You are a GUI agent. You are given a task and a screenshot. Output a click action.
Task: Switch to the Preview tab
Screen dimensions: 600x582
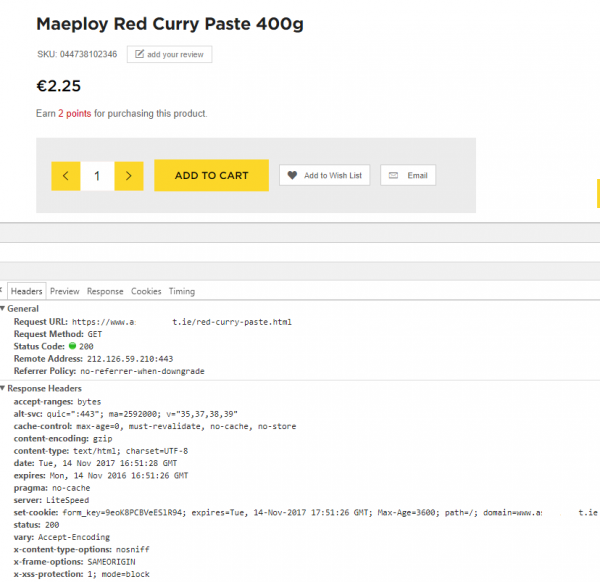coord(65,291)
